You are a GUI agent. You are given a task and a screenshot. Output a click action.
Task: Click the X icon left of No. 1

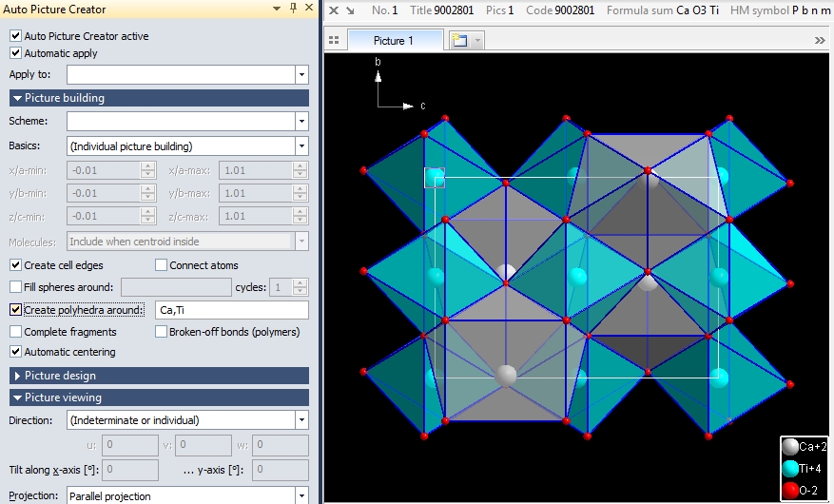tap(333, 10)
